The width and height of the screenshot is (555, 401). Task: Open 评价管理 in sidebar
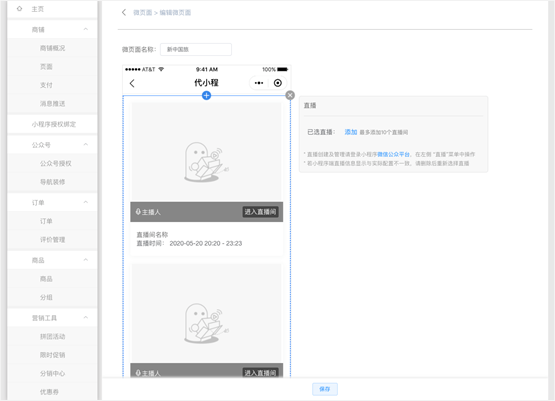(52, 240)
